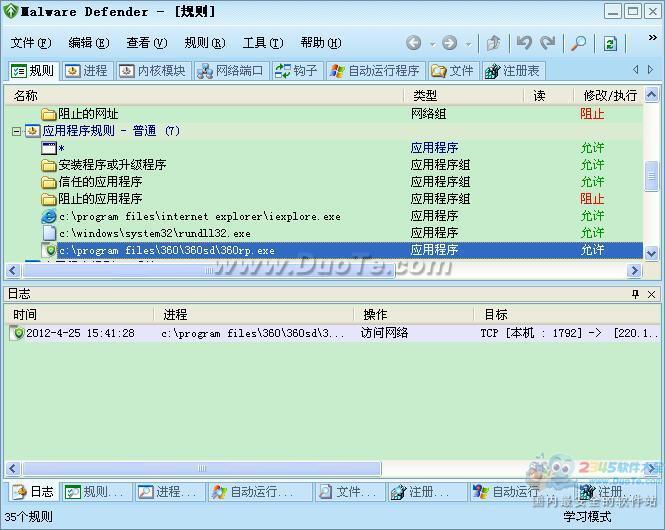
Task: Select the 2012-4-25 15:41:28 log entry
Action: point(333,333)
